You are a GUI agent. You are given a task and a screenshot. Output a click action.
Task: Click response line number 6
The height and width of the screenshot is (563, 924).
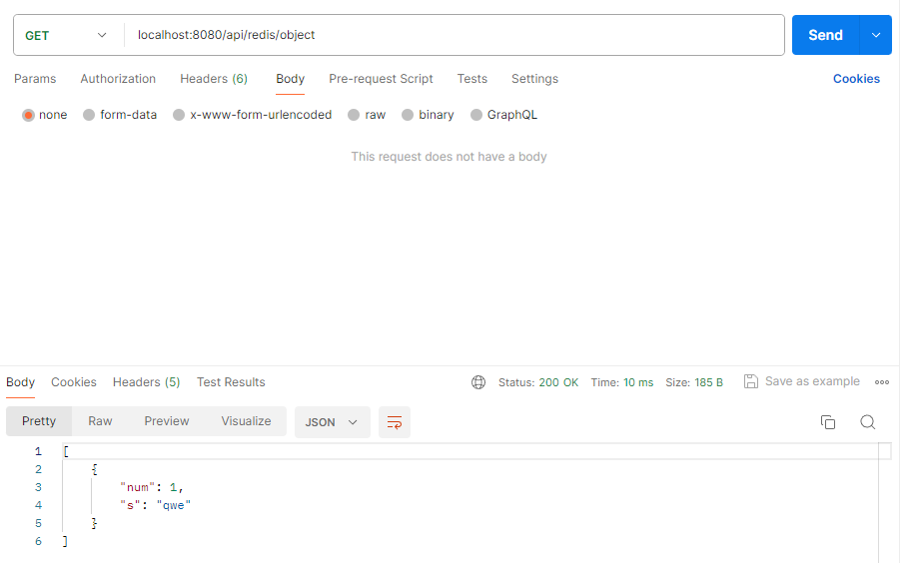pos(38,541)
